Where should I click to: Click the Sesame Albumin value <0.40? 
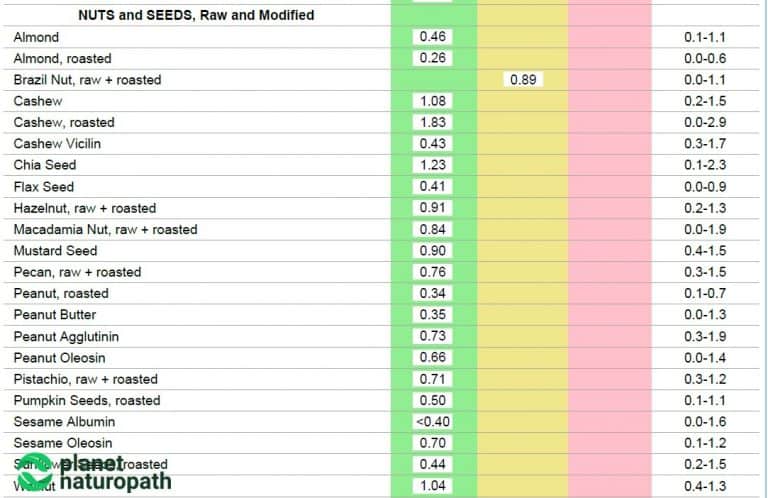[433, 422]
